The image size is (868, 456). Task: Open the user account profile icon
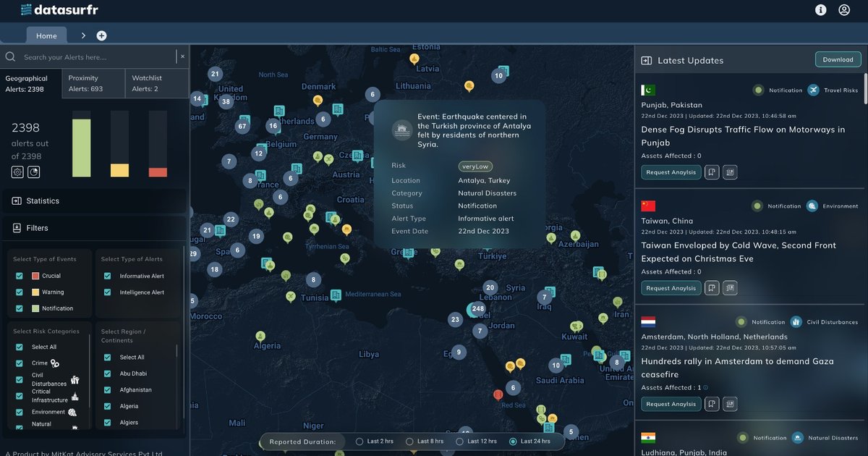(844, 10)
